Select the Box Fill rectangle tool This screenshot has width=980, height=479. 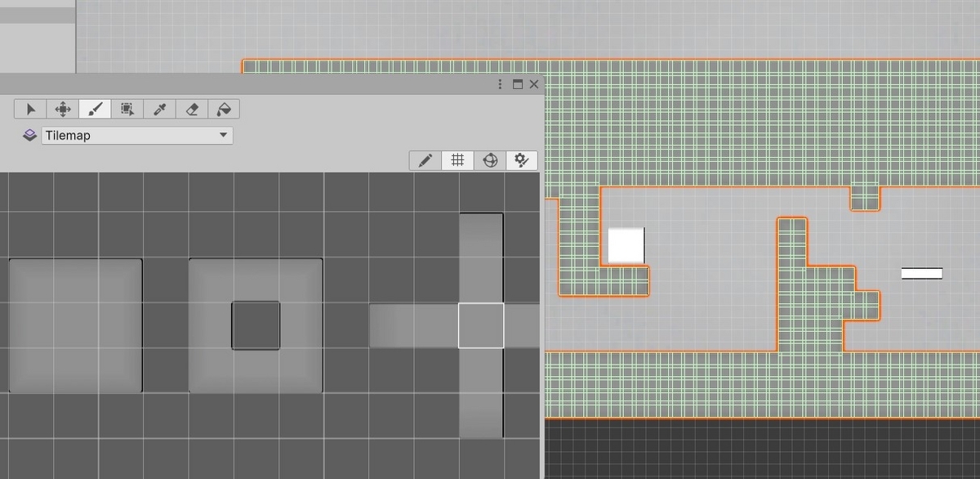[127, 109]
